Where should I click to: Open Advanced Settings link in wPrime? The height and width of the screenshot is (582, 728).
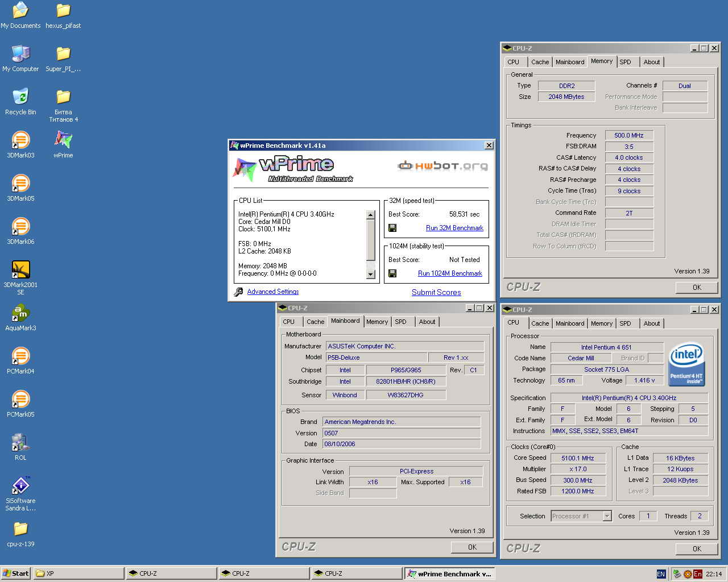tap(273, 292)
